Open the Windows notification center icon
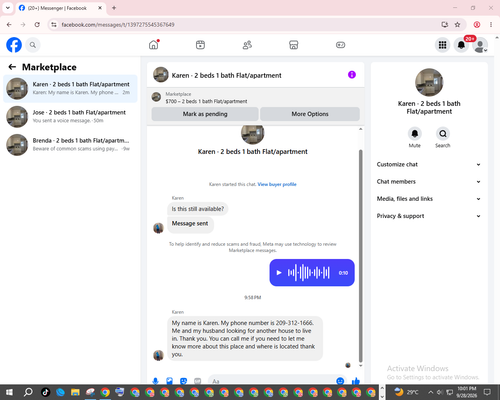The image size is (500, 400). coord(488,392)
